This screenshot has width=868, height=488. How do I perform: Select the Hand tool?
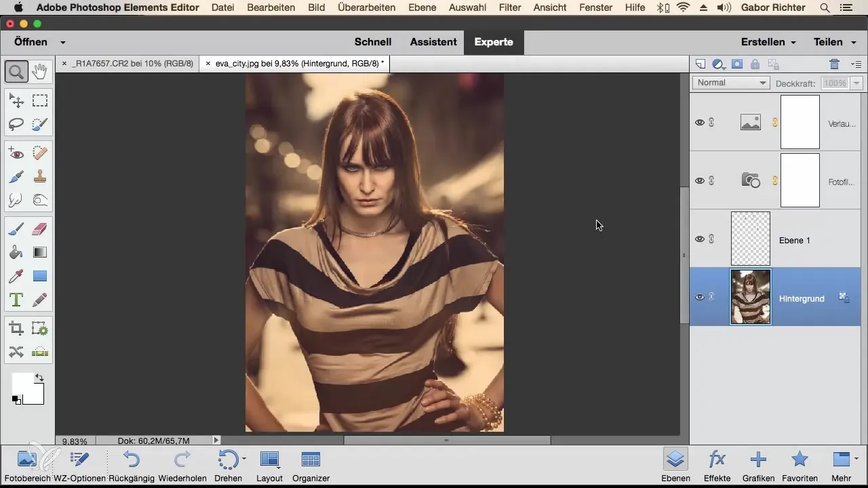(x=40, y=70)
